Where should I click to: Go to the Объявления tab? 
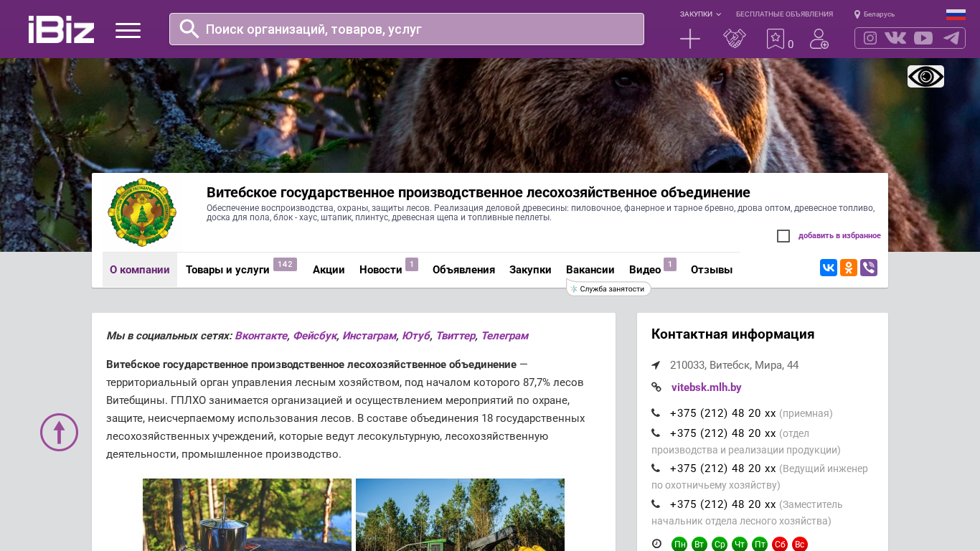(463, 270)
